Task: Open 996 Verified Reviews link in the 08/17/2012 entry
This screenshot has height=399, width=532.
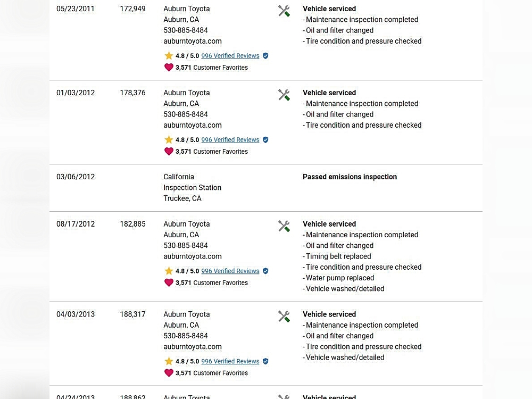Action: point(230,271)
